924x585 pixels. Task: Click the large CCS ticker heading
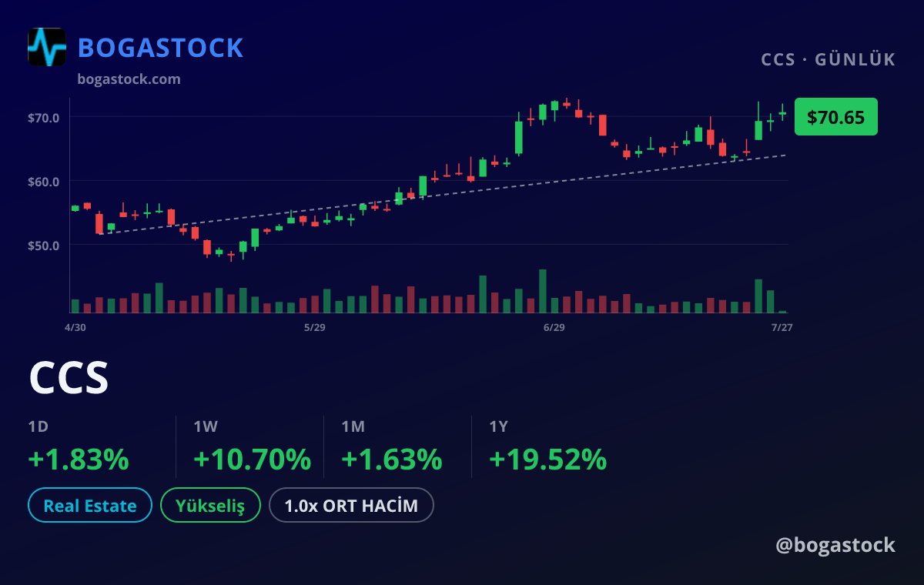(69, 377)
